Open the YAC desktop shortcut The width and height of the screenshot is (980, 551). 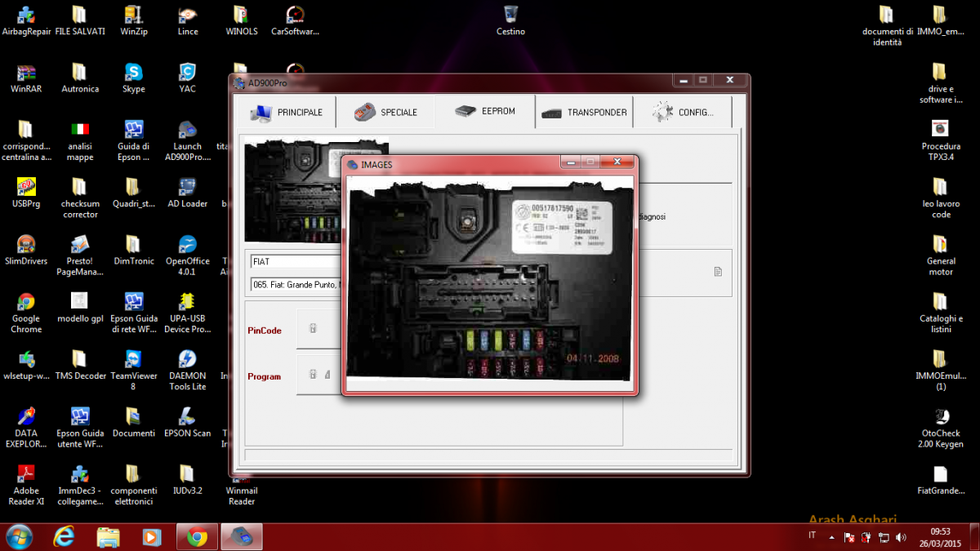(188, 78)
